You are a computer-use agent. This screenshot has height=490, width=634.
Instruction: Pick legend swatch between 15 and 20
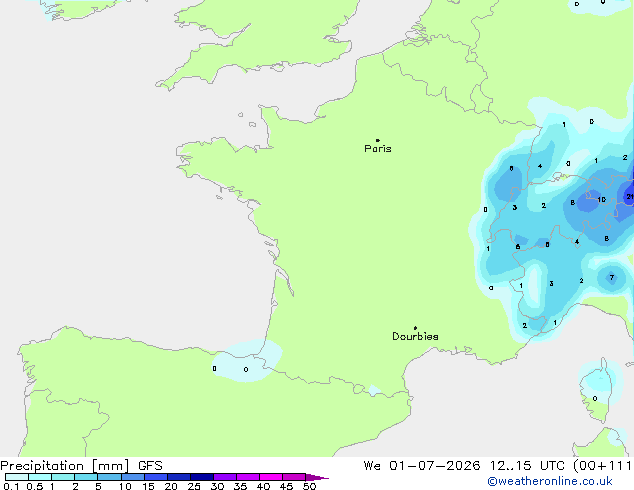(x=156, y=477)
